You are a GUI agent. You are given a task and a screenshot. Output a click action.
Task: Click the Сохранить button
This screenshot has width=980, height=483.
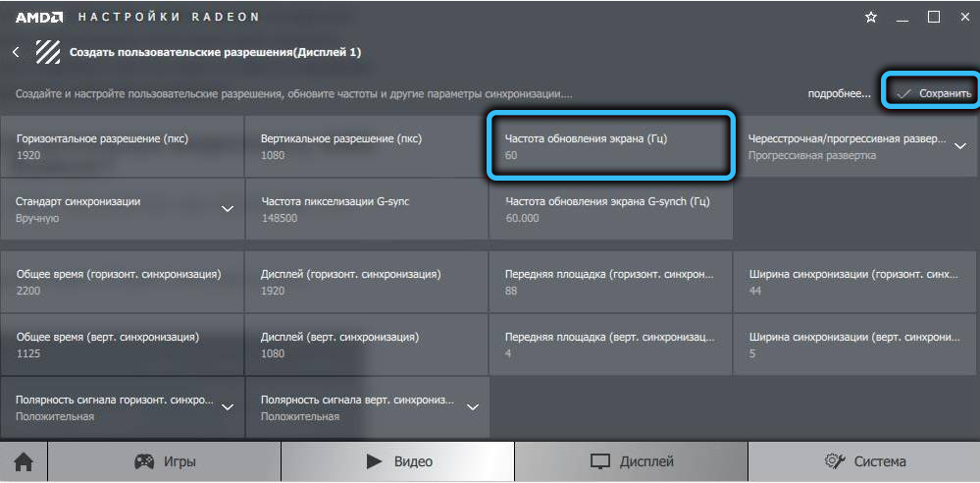pyautogui.click(x=933, y=93)
